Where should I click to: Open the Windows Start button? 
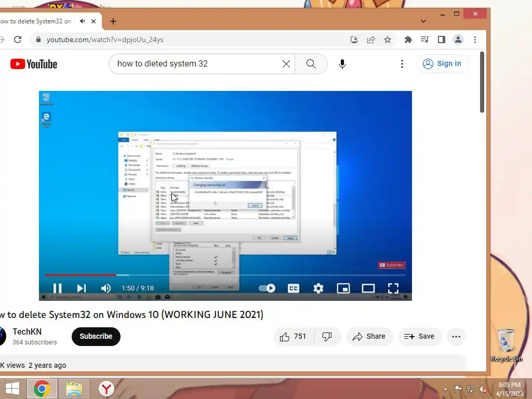point(12,389)
